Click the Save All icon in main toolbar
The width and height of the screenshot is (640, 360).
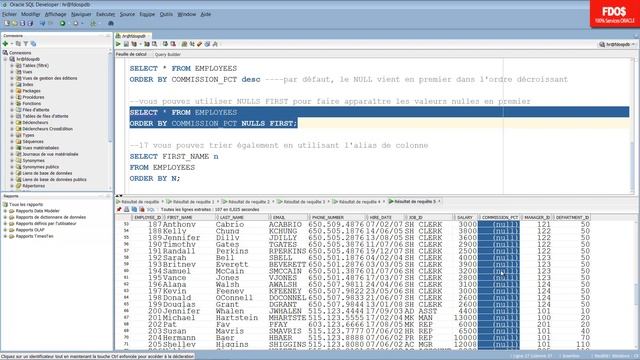point(30,23)
